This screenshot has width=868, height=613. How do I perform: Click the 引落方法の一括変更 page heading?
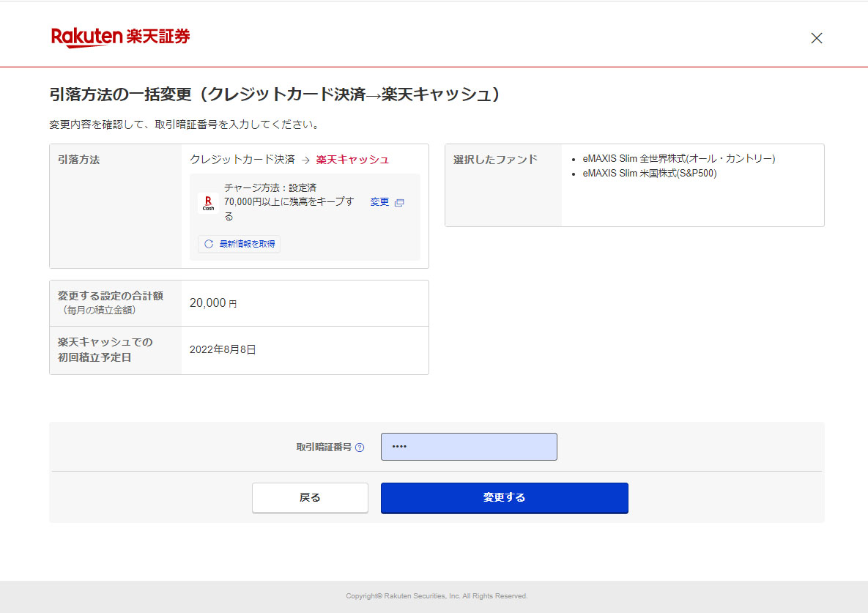(x=275, y=94)
